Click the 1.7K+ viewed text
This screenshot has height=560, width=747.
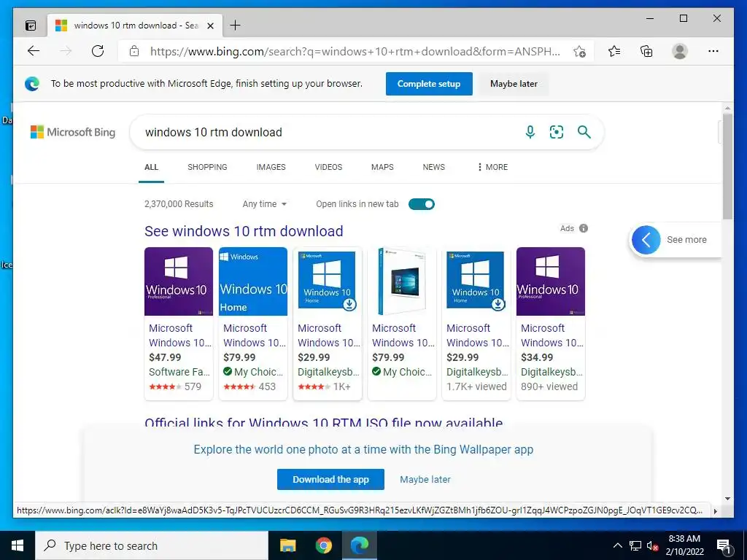pos(476,386)
